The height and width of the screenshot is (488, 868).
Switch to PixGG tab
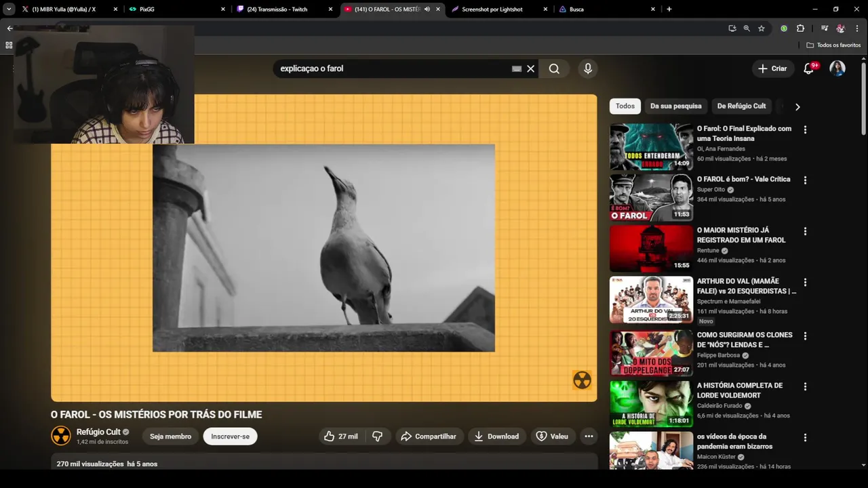click(176, 9)
